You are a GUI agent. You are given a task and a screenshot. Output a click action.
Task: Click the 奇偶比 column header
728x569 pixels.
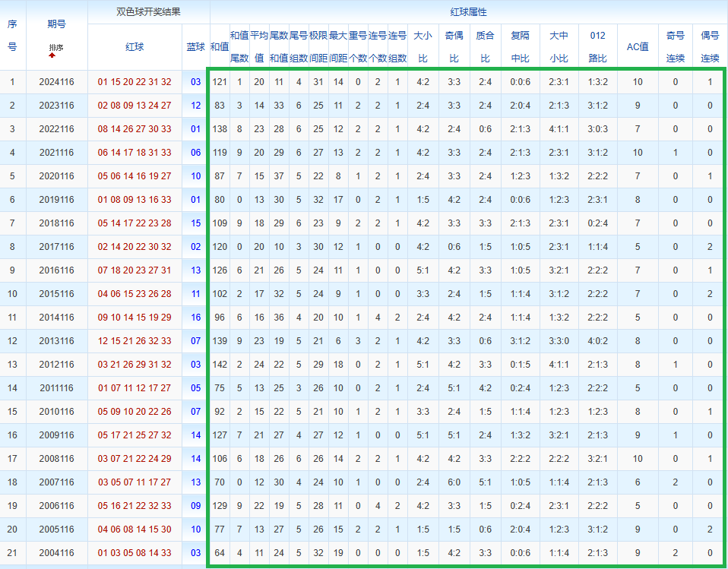[454, 47]
